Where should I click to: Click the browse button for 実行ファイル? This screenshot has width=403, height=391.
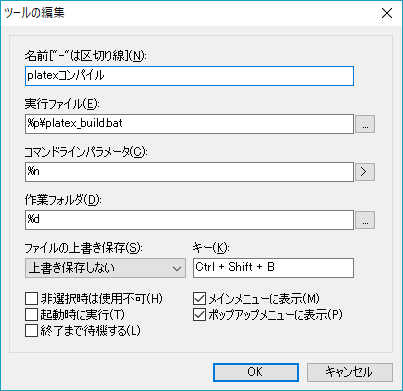click(x=365, y=124)
